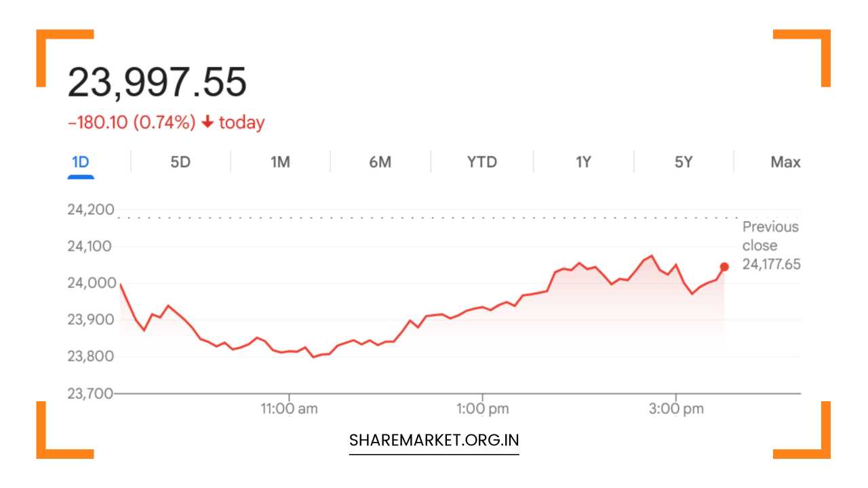View the YTD performance chart
868x488 pixels.
coord(481,162)
